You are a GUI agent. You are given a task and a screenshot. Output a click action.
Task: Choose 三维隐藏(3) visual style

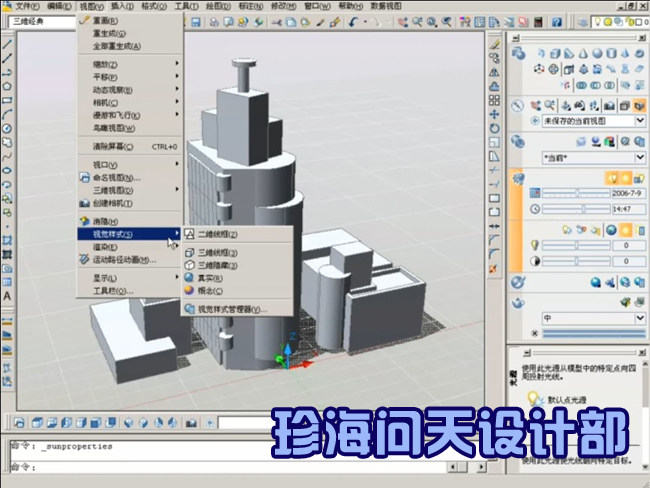pos(237,265)
